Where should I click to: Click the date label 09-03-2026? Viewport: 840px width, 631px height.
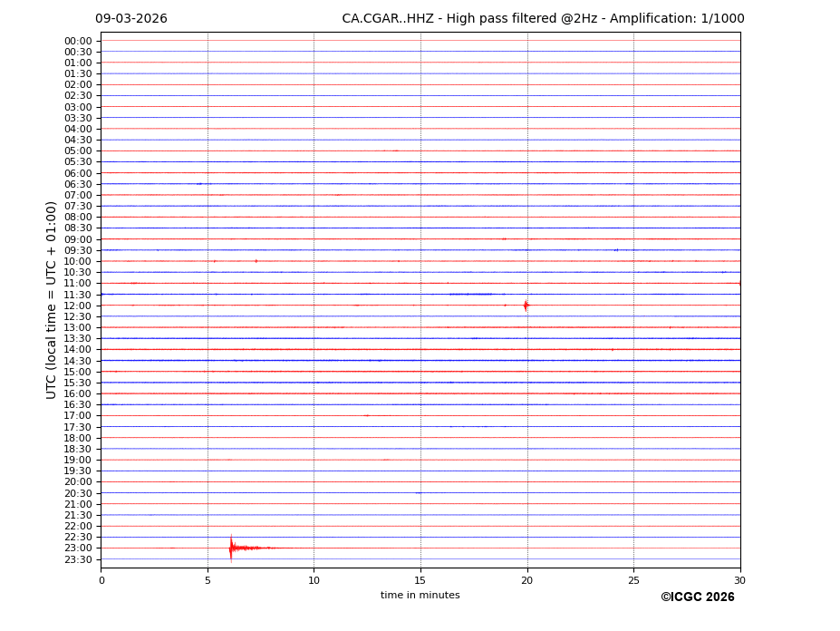pyautogui.click(x=131, y=19)
